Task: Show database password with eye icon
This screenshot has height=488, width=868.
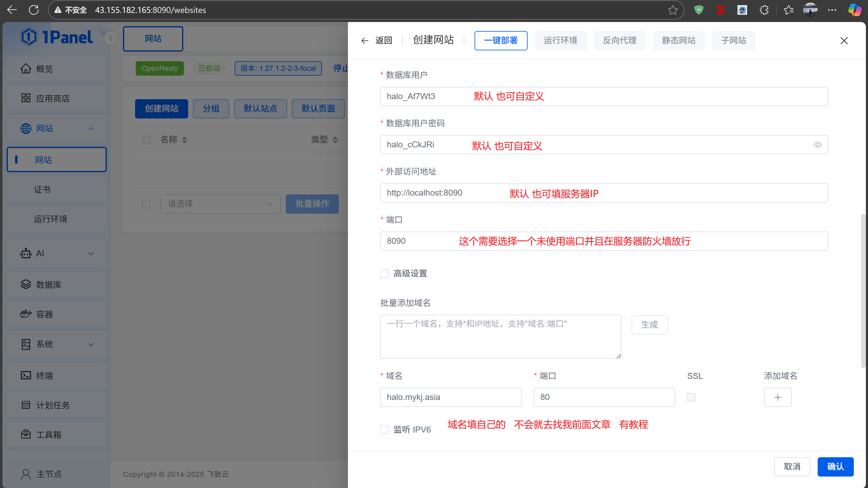Action: (817, 145)
